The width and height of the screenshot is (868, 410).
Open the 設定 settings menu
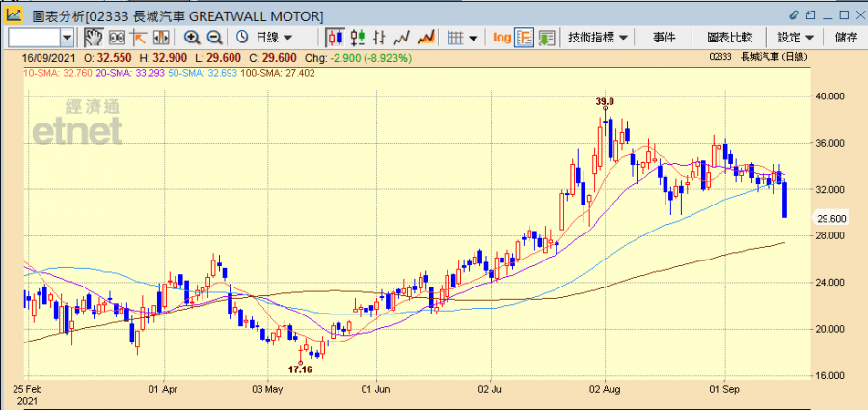[x=796, y=37]
